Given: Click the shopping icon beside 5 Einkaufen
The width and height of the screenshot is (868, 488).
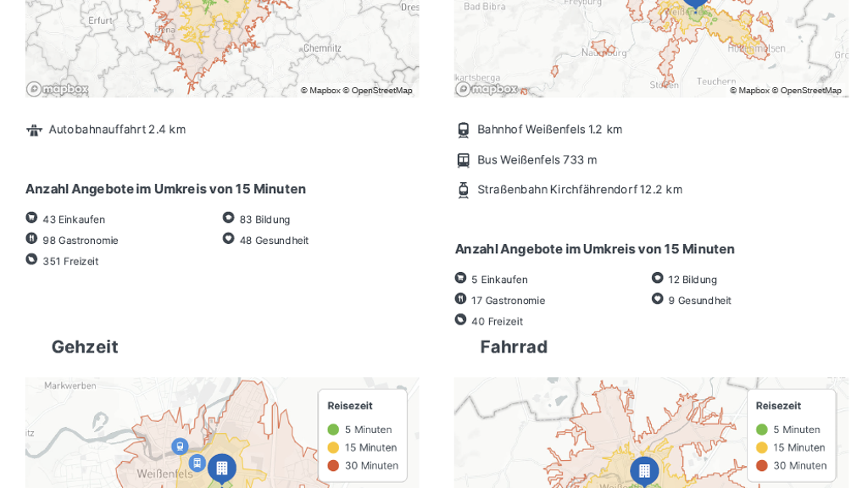Looking at the screenshot, I should [x=460, y=278].
